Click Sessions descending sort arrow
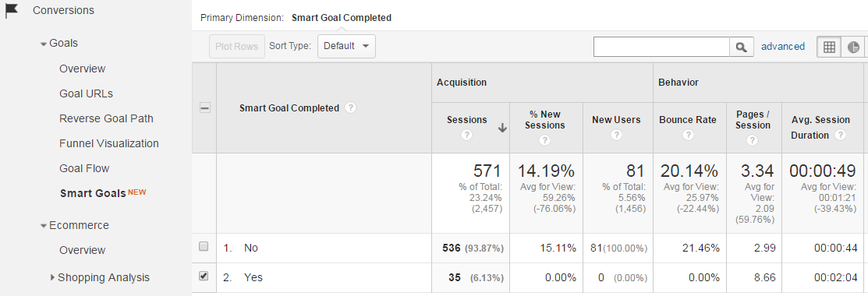The image size is (868, 296). (x=502, y=128)
